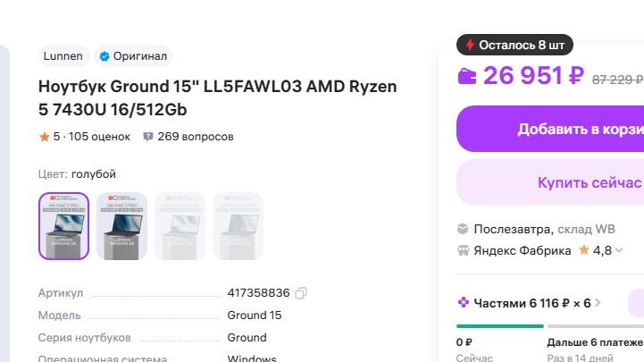The image size is (644, 362).
Task: Expand the Частями 6 116 ₽ × 6 details arrow
Action: point(598,303)
